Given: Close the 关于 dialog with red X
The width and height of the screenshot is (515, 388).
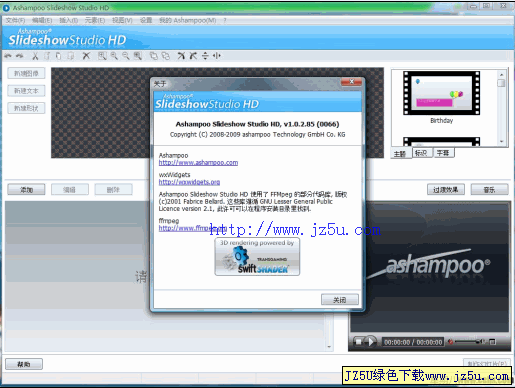Looking at the screenshot, I should (351, 82).
